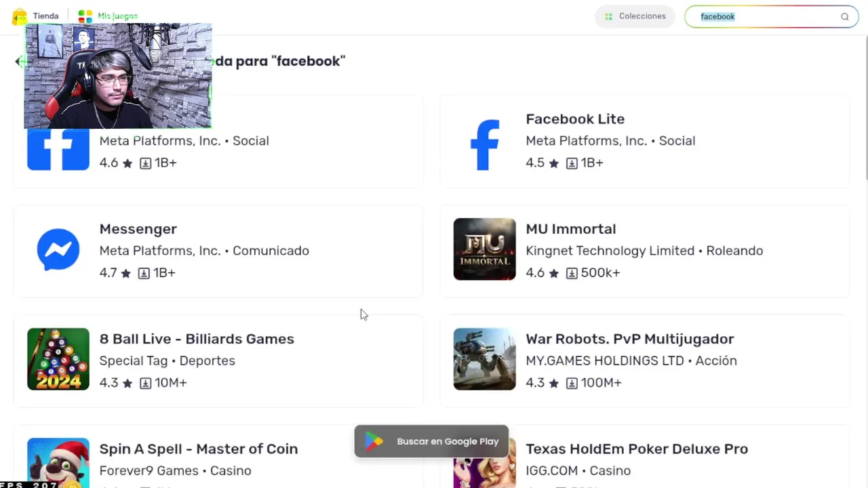Open the Tienda tab
The height and width of the screenshot is (488, 868).
45,16
